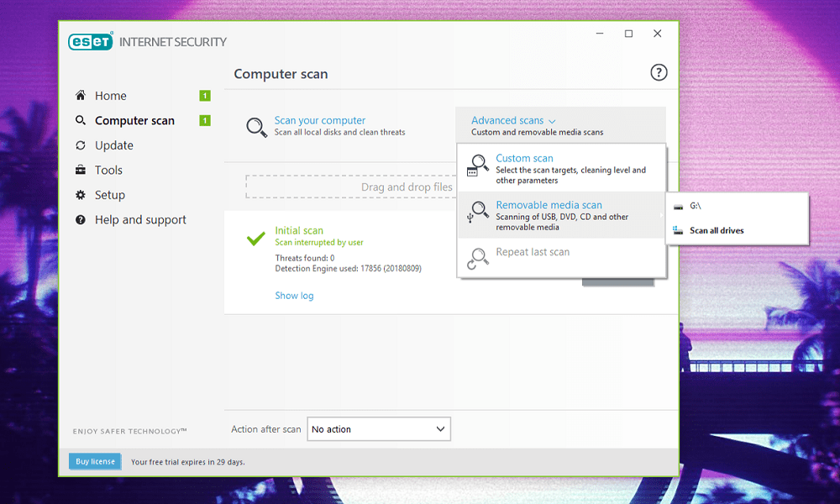Viewport: 840px width, 504px height.
Task: Click the No action dropdown arrow
Action: click(x=440, y=429)
